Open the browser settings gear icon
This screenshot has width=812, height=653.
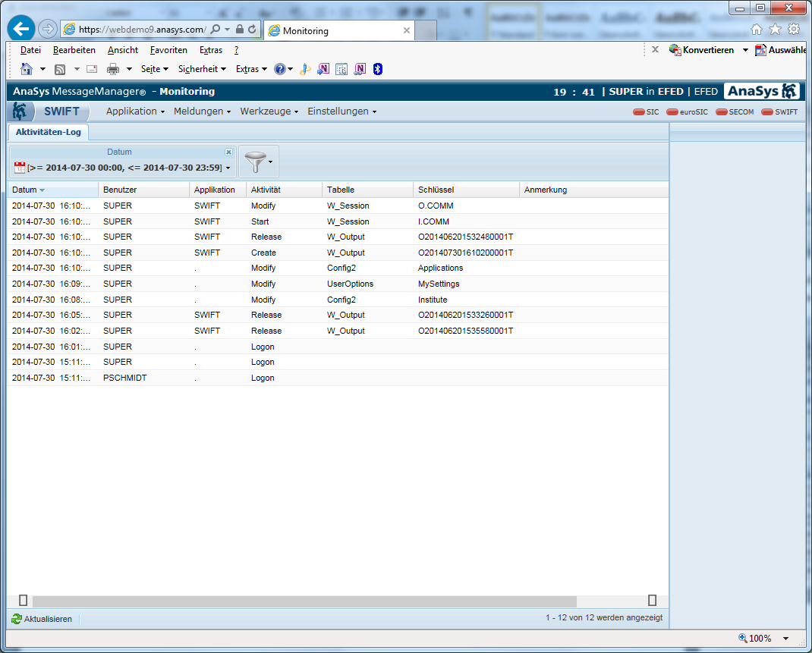click(x=794, y=30)
